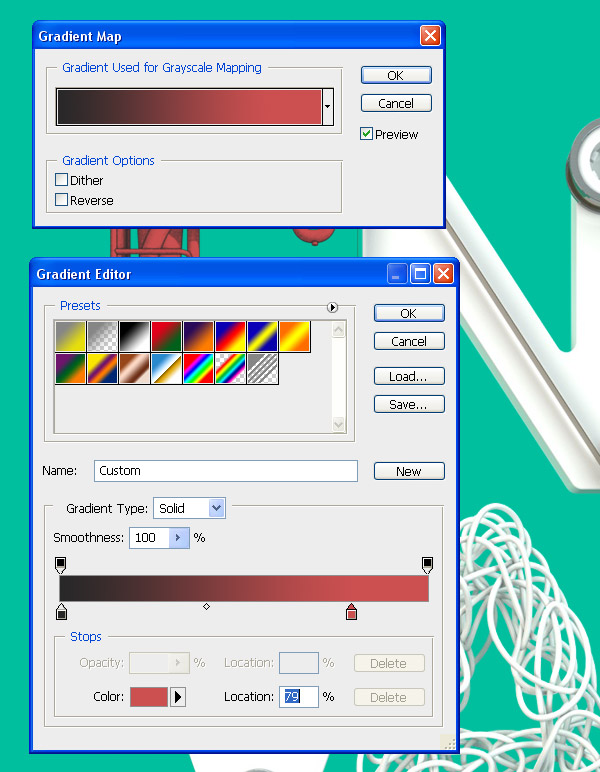Click Cancel in Gradient Map dialog
Image resolution: width=600 pixels, height=772 pixels.
coord(396,103)
